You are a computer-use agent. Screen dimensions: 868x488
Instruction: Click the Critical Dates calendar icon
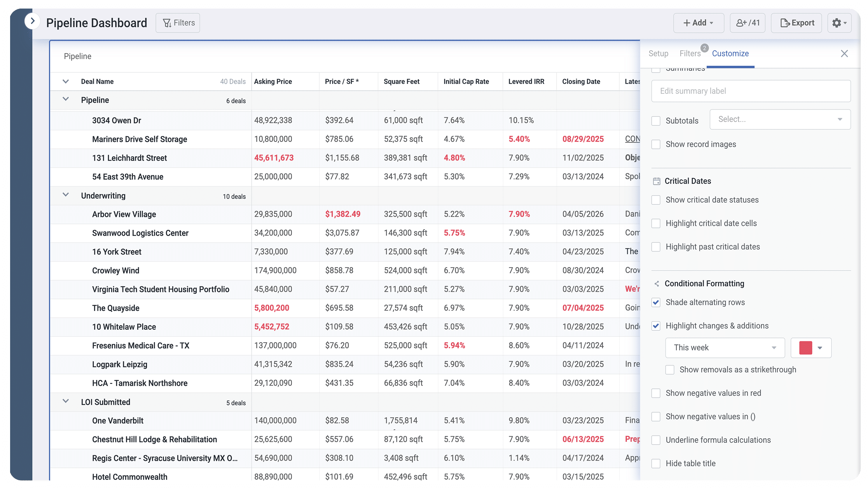point(657,181)
